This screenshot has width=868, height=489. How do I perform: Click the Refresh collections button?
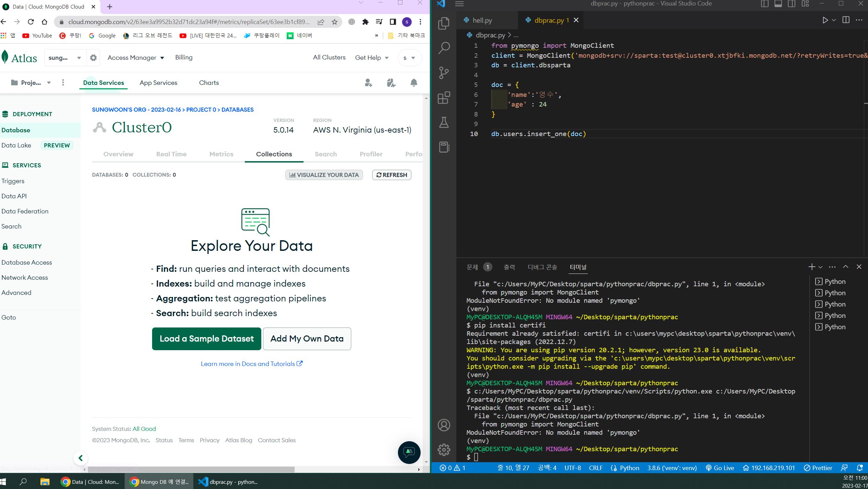(392, 175)
